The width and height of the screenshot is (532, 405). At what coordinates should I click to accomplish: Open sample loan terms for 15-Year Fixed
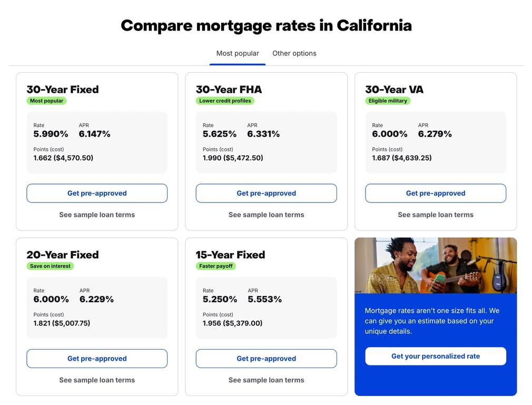(266, 380)
